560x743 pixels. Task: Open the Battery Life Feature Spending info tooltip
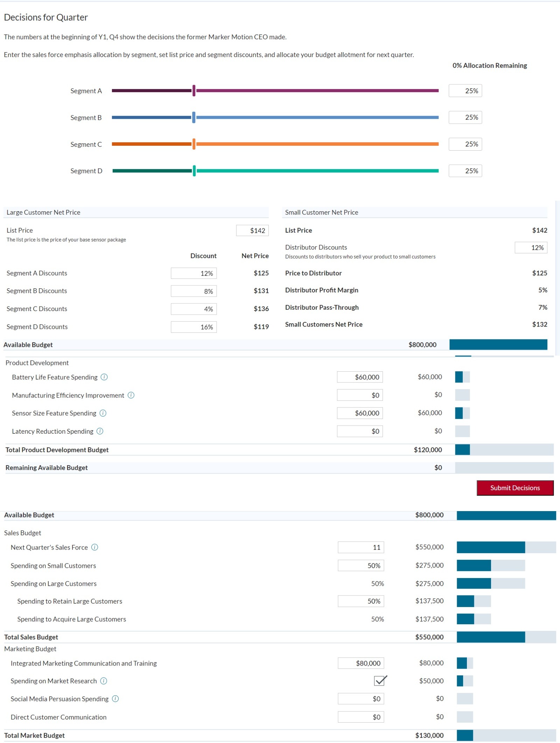click(104, 377)
